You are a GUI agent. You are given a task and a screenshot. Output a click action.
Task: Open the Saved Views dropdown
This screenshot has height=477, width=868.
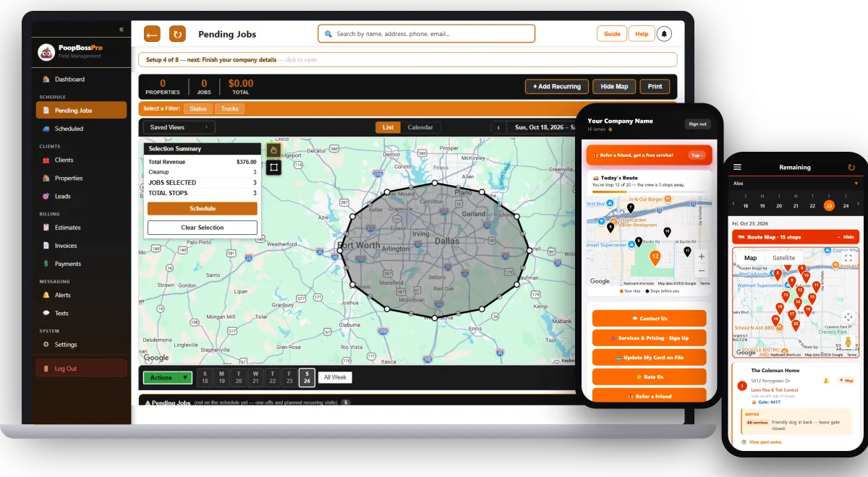[x=179, y=127]
